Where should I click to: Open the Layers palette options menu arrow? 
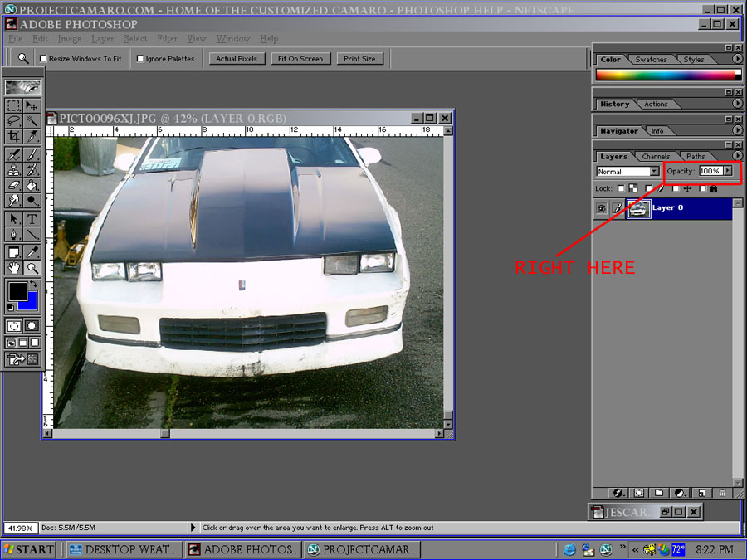pos(737,155)
